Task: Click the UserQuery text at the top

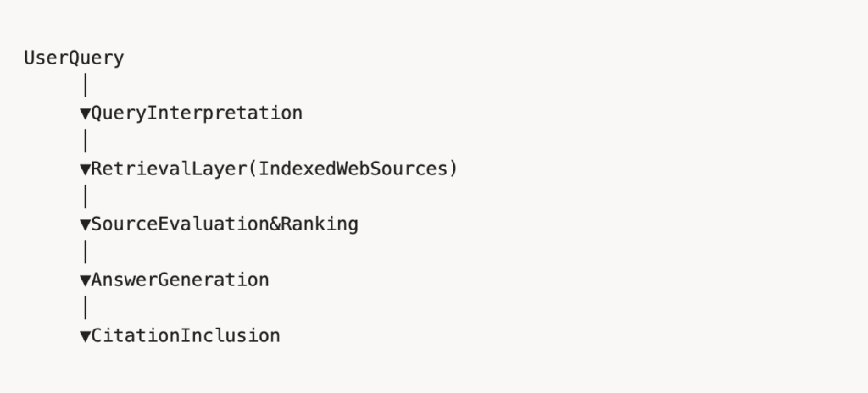Action: click(74, 58)
